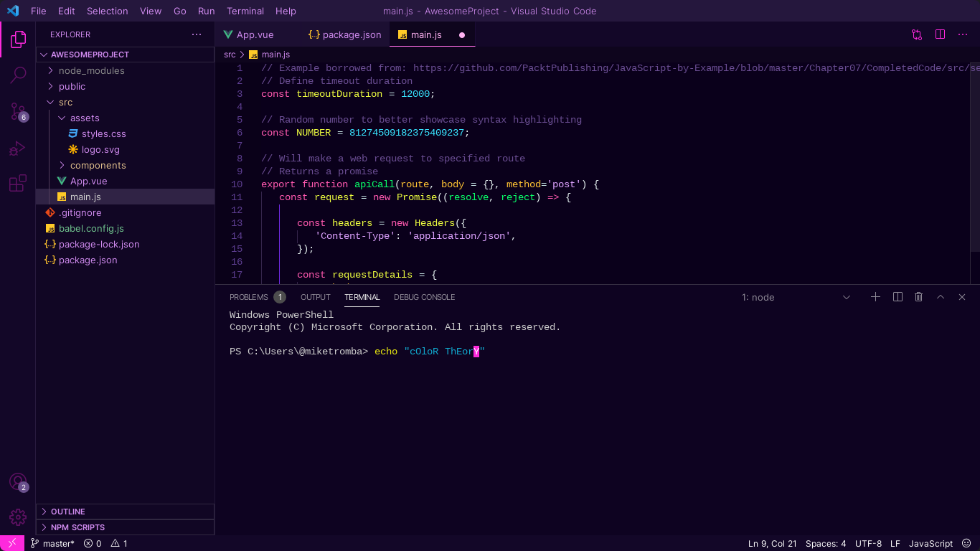980x551 pixels.
Task: Open the Manage gear icon
Action: [x=18, y=517]
